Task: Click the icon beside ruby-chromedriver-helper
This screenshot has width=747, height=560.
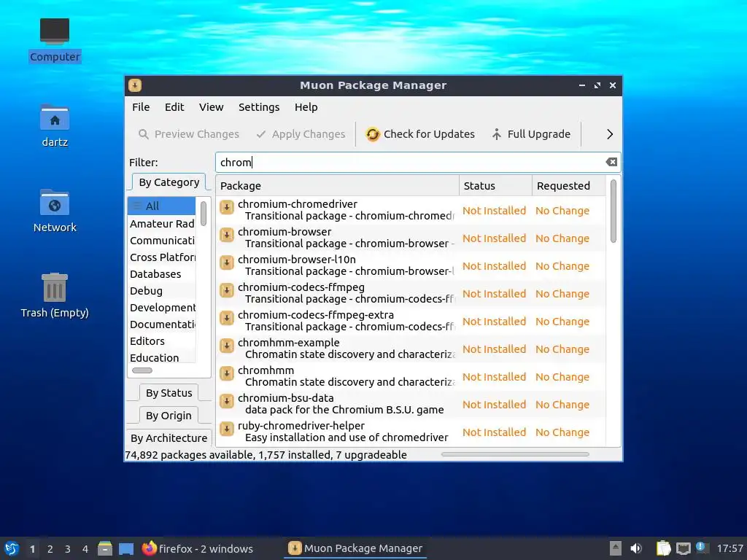Action: (x=227, y=429)
